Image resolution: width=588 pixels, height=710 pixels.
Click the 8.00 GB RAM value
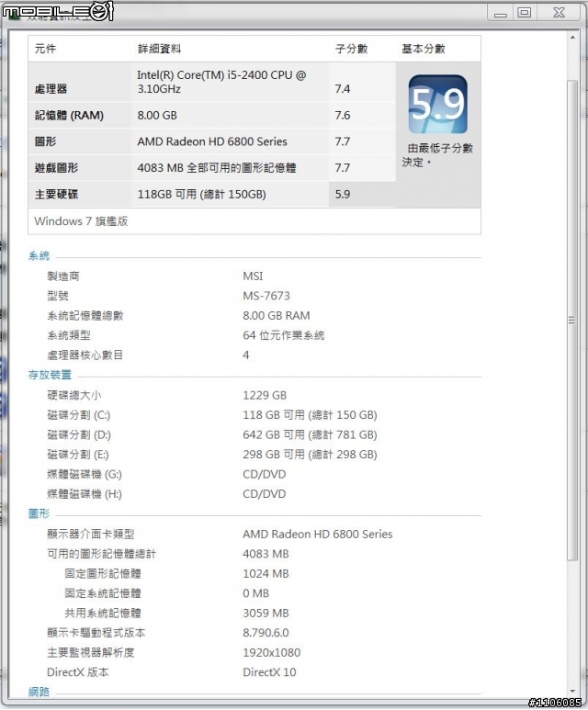(x=277, y=316)
